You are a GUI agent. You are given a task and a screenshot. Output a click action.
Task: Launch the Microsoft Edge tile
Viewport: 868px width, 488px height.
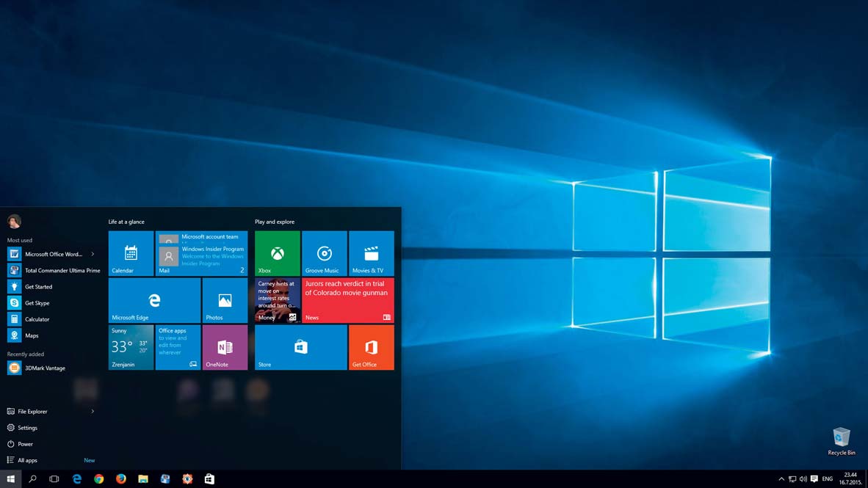(154, 300)
